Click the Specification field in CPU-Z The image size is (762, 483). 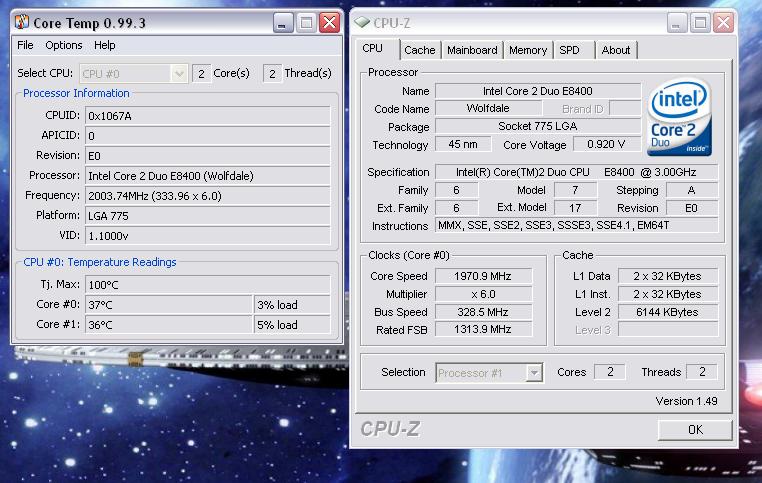point(576,172)
